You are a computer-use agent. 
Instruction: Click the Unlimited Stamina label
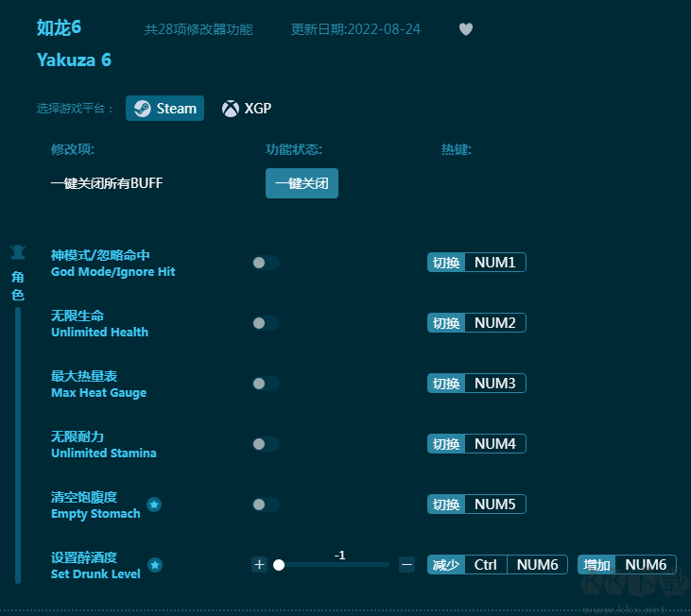104,453
